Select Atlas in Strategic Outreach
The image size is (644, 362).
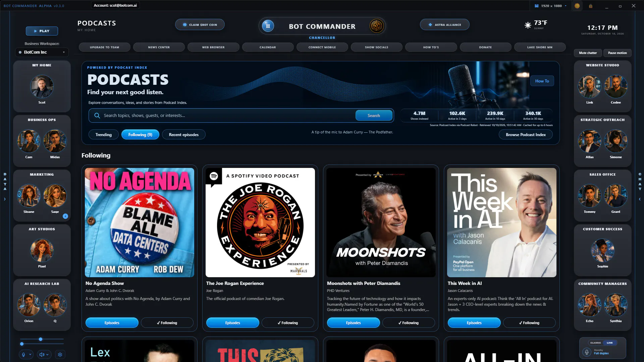[590, 141]
